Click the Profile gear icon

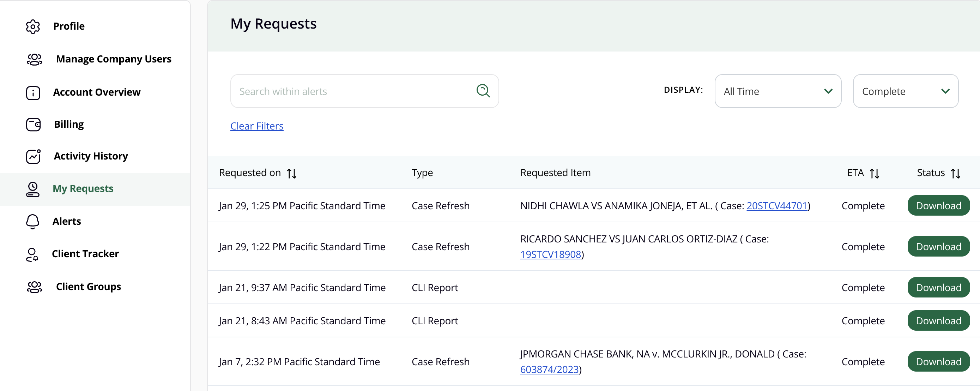coord(33,26)
